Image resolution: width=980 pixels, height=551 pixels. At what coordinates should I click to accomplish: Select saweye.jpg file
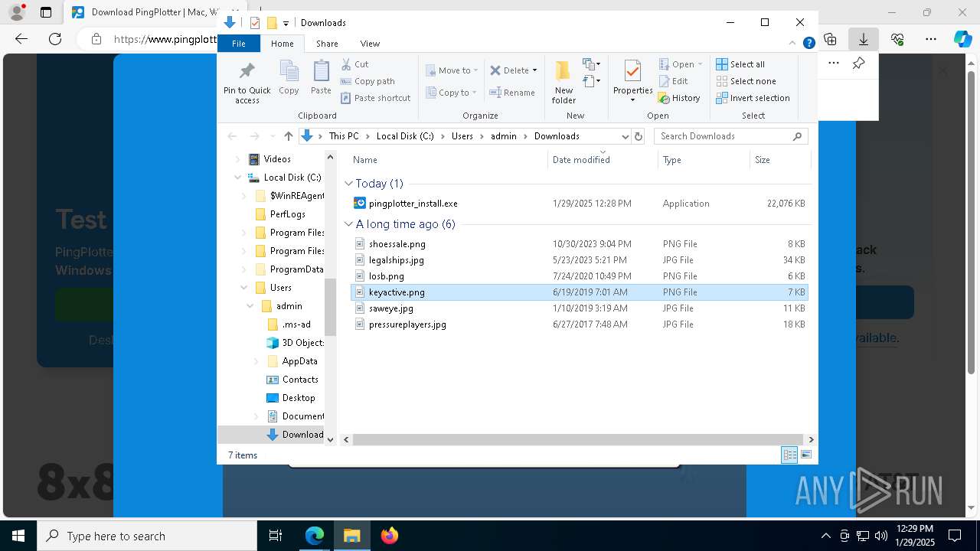579,308
